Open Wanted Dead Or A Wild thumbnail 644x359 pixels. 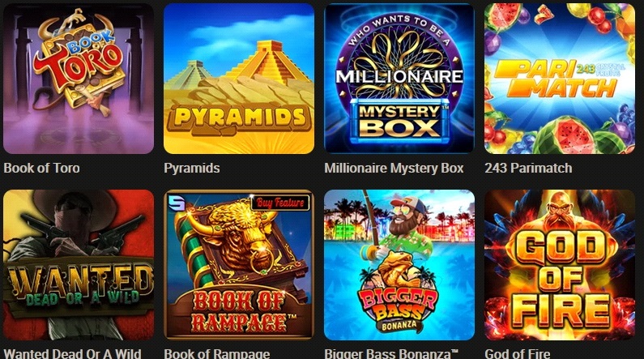click(79, 265)
